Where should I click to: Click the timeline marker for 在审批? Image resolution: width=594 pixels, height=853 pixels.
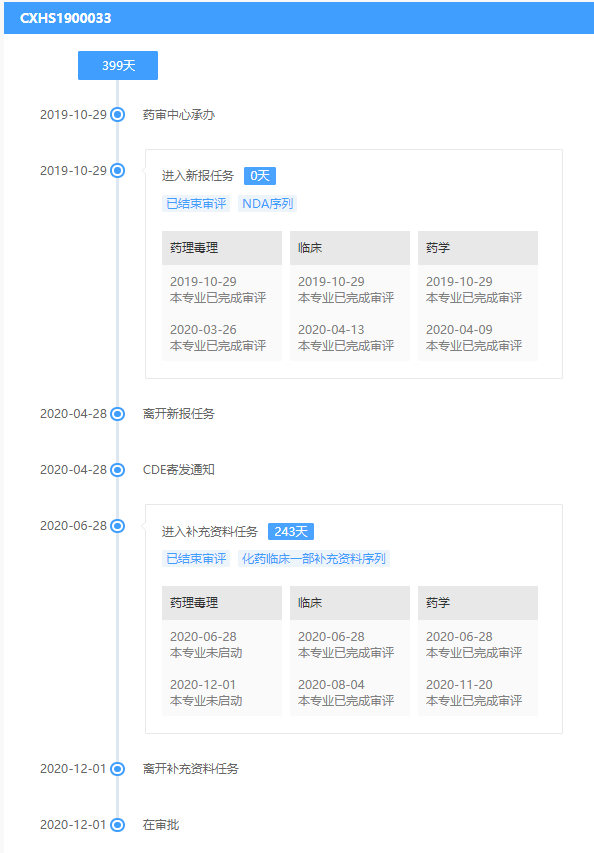point(117,825)
